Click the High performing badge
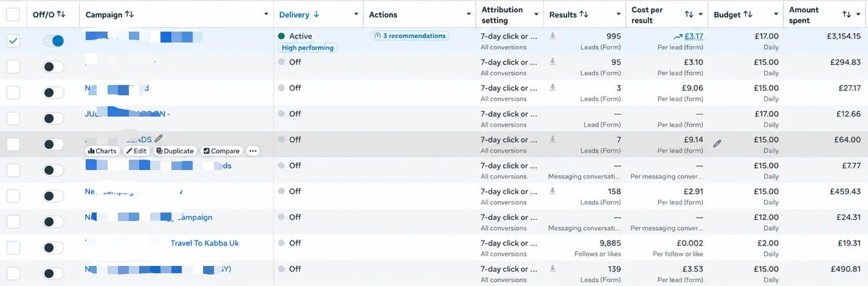The width and height of the screenshot is (868, 286). [308, 47]
